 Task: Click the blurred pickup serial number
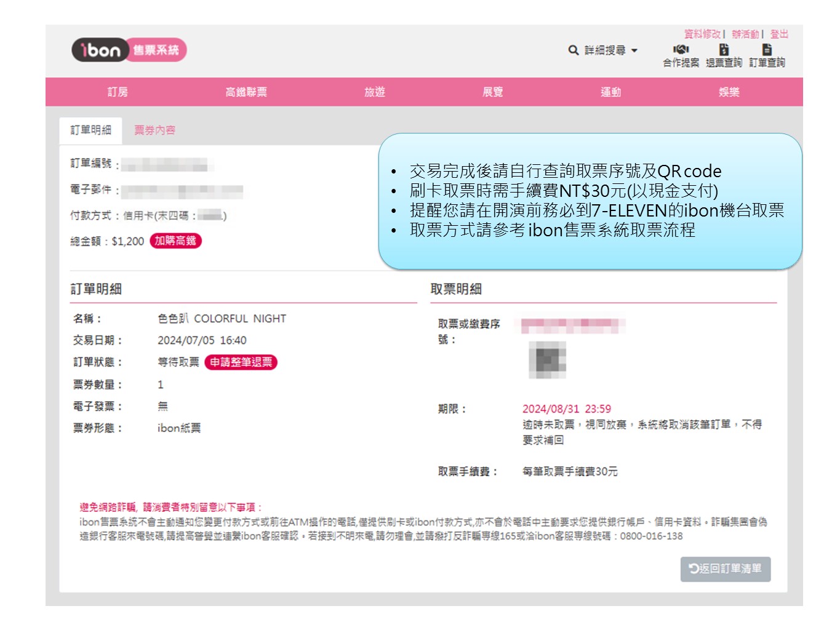574,325
